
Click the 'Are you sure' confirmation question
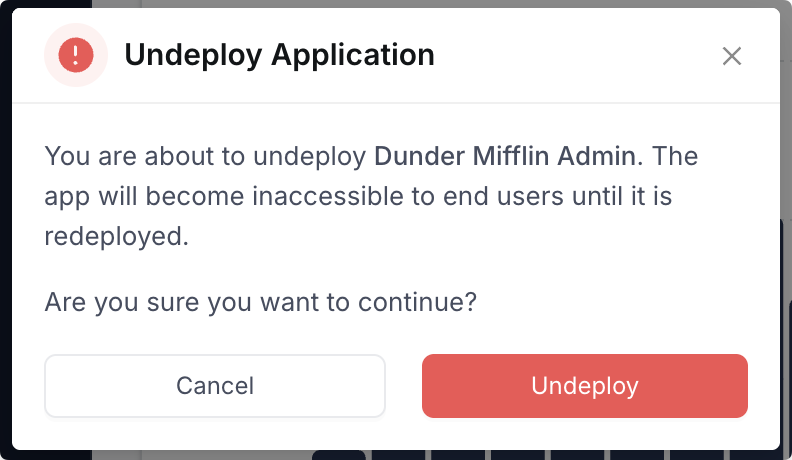pyautogui.click(x=260, y=302)
